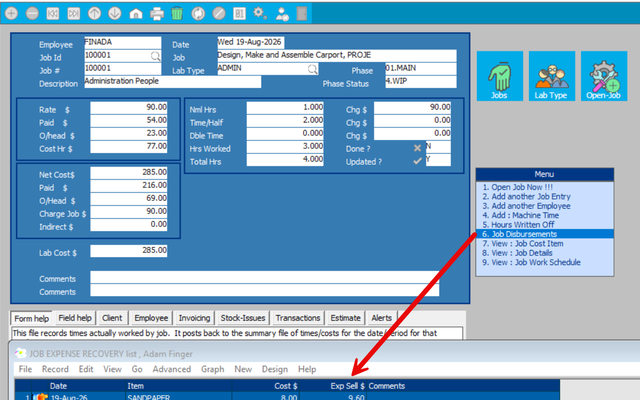Viewport: 640px width, 400px height.
Task: Click the Phase field 01.MAIN
Action: 420,69
